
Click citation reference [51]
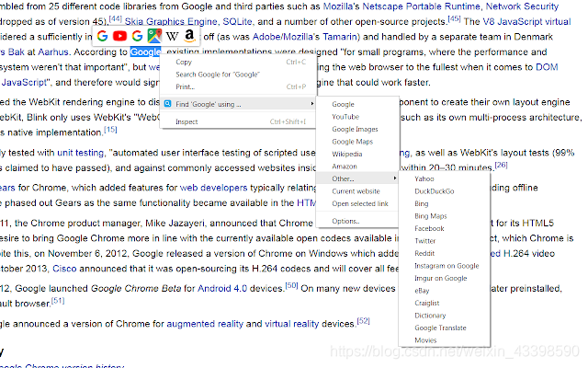click(58, 301)
